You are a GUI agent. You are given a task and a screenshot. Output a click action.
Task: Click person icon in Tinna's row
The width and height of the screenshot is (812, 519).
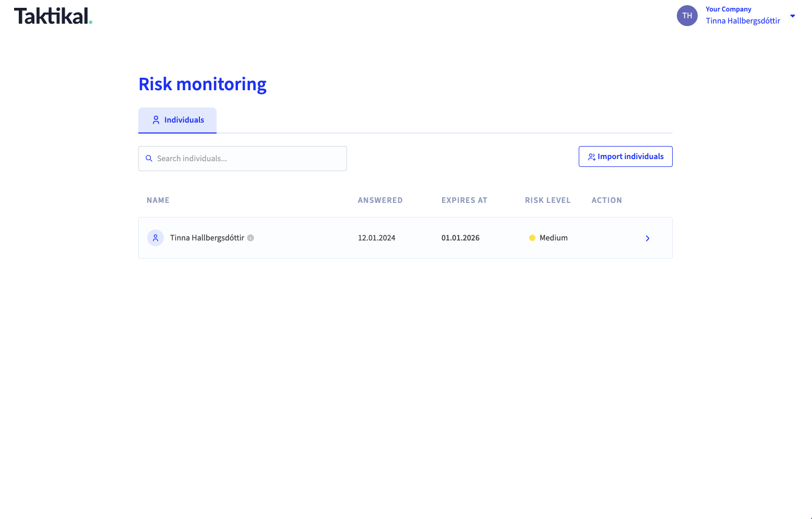tap(156, 238)
